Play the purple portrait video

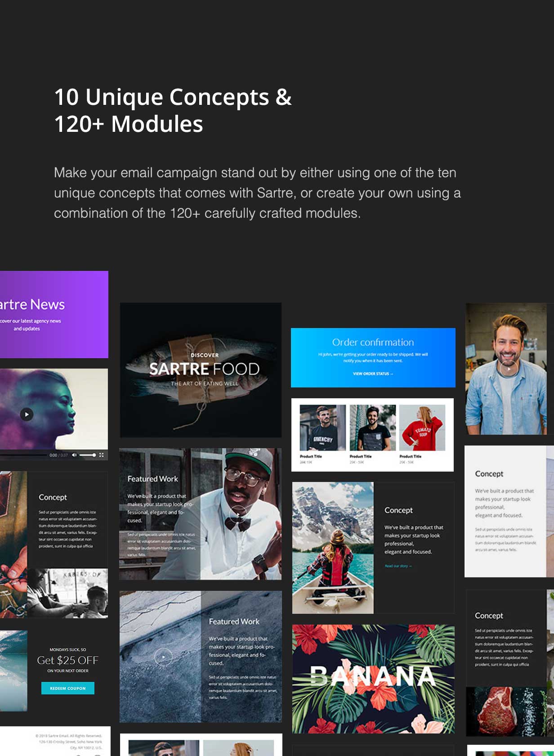click(x=27, y=414)
